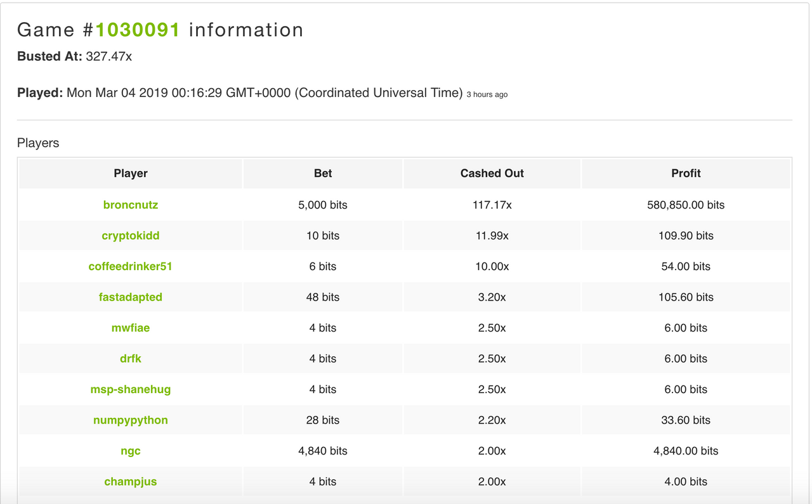Click ngc bet 4,840 bits cell

pyautogui.click(x=323, y=451)
